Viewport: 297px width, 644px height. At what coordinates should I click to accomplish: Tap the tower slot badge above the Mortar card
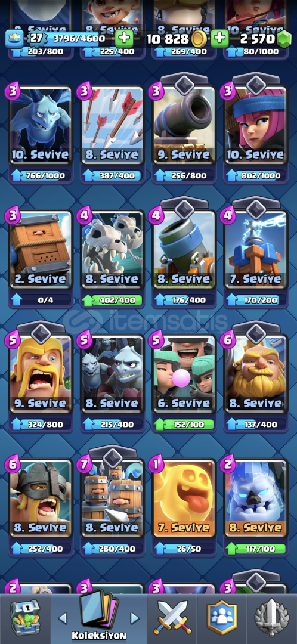pyautogui.click(x=184, y=209)
